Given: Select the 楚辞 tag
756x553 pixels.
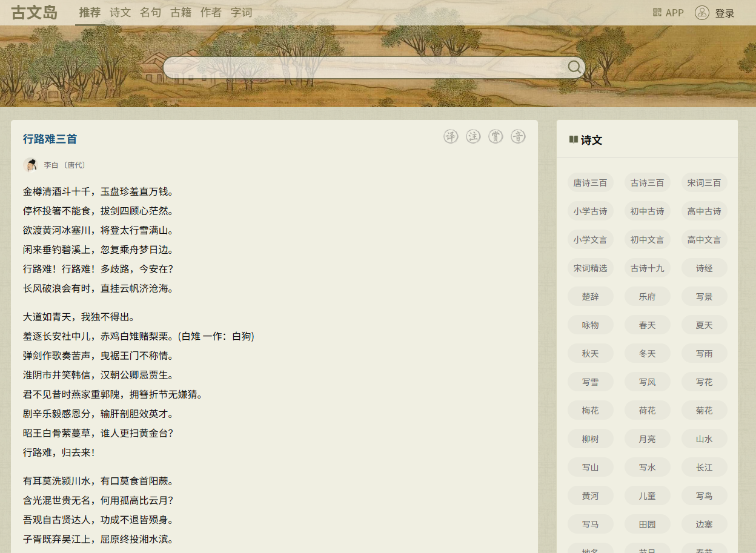Looking at the screenshot, I should coord(591,297).
